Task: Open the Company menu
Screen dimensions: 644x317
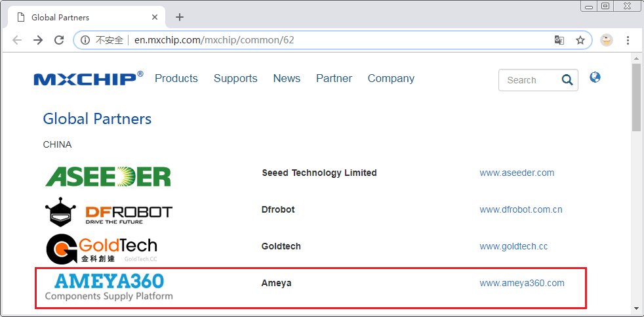Action: tap(391, 79)
